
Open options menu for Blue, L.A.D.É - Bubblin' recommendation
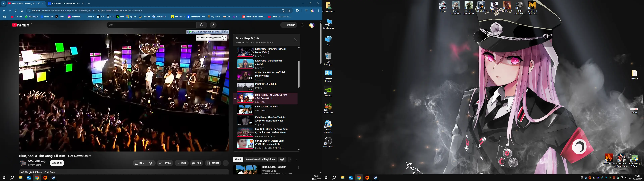pos(298,167)
